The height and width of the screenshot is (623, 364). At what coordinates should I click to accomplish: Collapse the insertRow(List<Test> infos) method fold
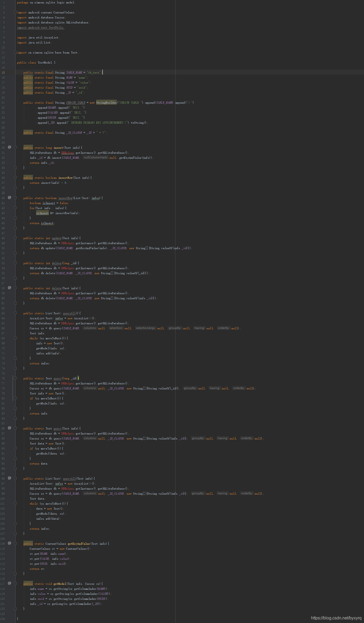[x=15, y=198]
